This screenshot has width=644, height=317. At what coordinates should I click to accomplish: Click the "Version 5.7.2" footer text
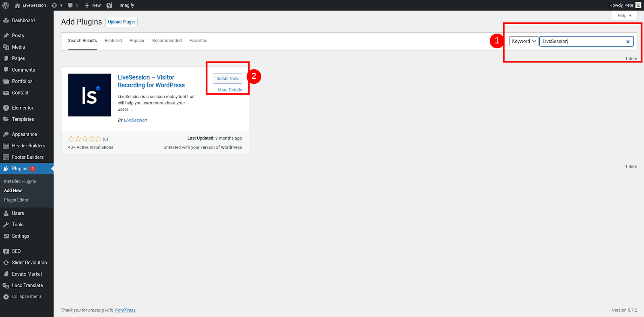[624, 310]
